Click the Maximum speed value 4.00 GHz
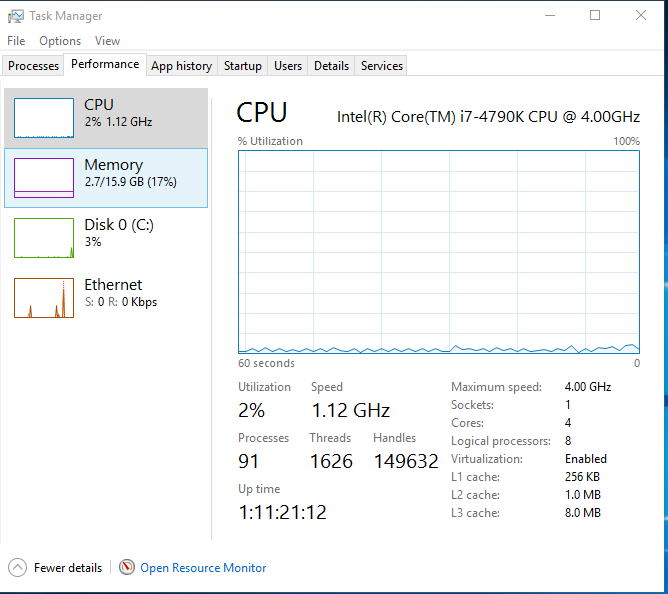668x594 pixels. (588, 387)
